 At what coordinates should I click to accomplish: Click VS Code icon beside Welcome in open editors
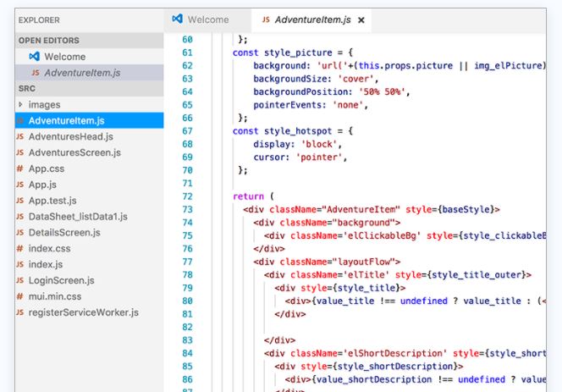tap(35, 57)
